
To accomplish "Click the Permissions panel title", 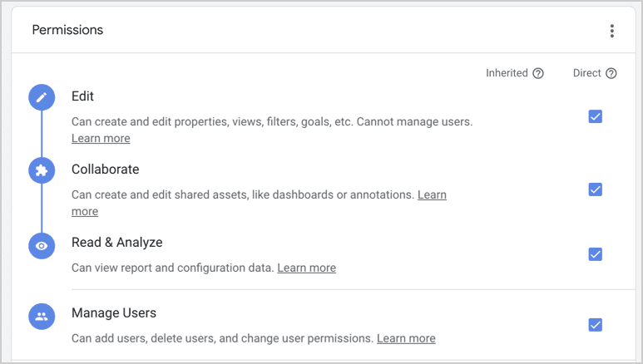I will 67,30.
